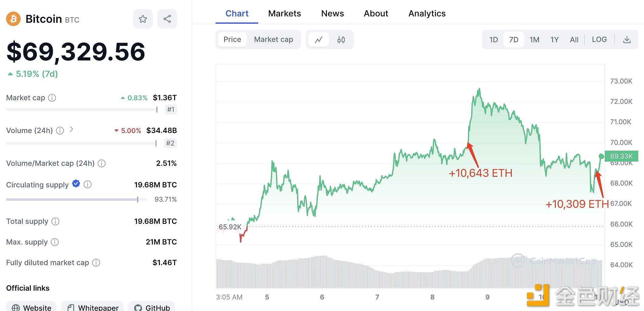
Task: Toggle chart to Price view
Action: click(232, 39)
